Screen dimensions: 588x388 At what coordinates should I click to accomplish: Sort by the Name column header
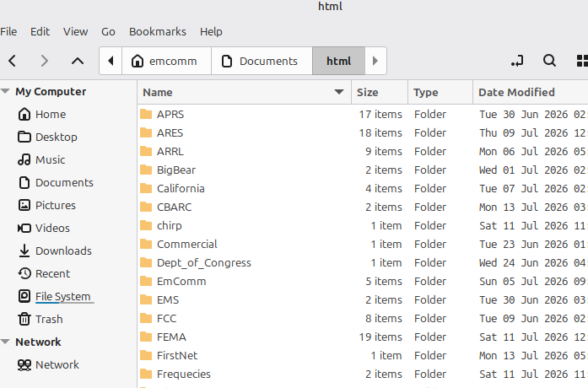244,92
